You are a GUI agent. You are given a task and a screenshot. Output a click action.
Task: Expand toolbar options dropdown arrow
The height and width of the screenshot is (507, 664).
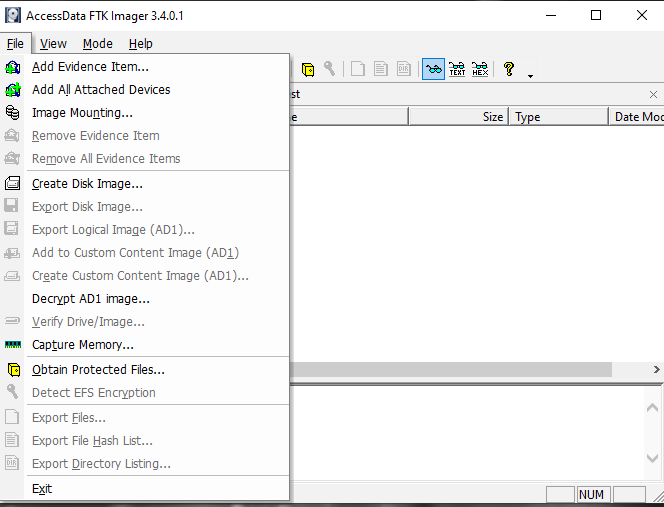point(530,76)
